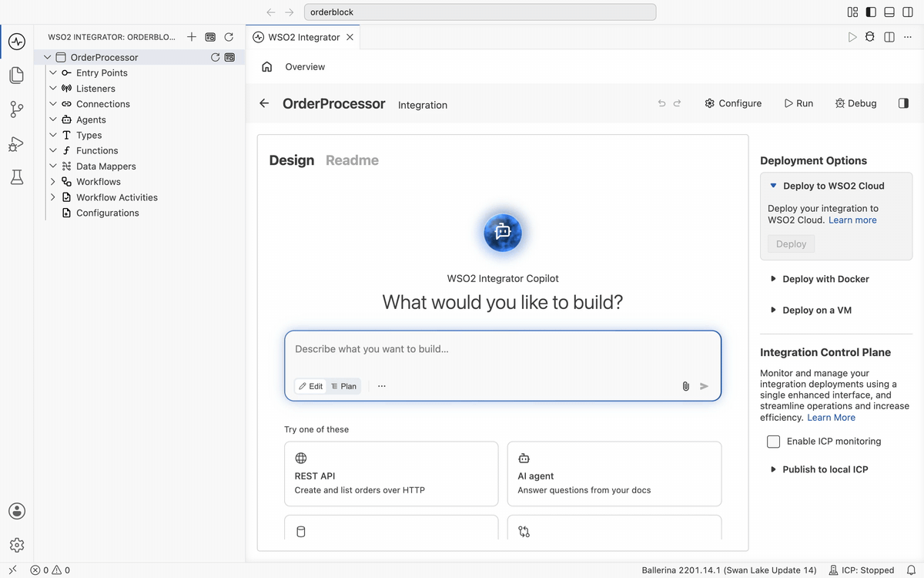Switch to the Readme tab
The image size is (924, 578).
tap(352, 160)
